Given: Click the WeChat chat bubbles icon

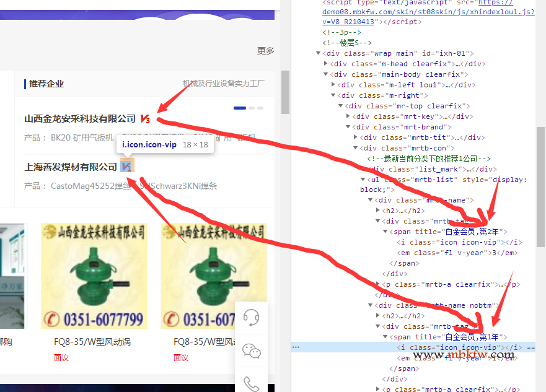Looking at the screenshot, I should (x=251, y=351).
